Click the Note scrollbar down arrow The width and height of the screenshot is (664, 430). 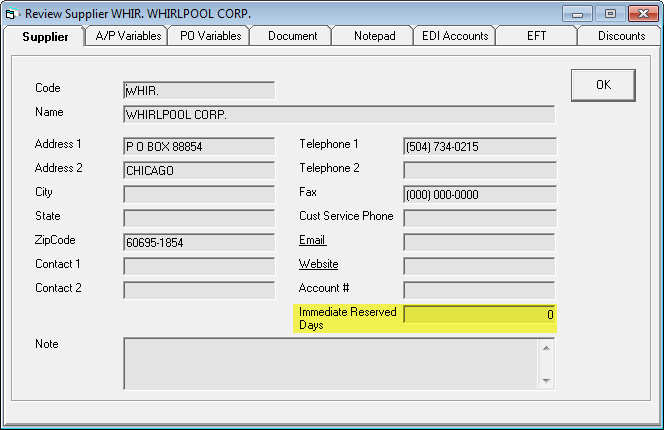pyautogui.click(x=546, y=380)
